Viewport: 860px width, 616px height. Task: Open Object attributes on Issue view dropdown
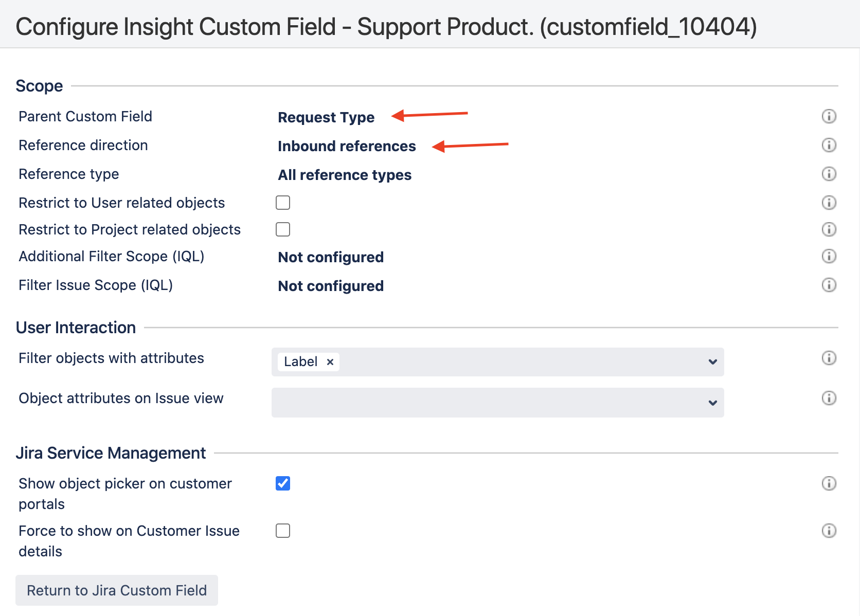[712, 403]
